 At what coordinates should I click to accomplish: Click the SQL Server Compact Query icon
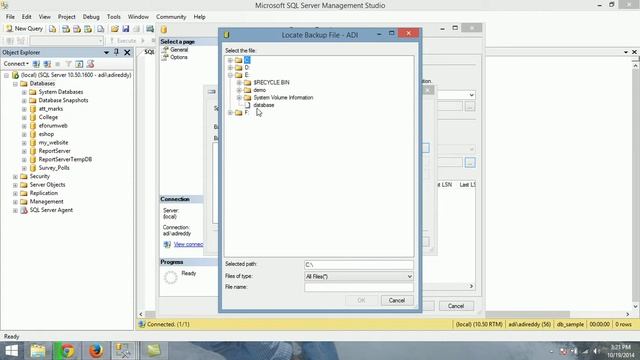(x=100, y=29)
